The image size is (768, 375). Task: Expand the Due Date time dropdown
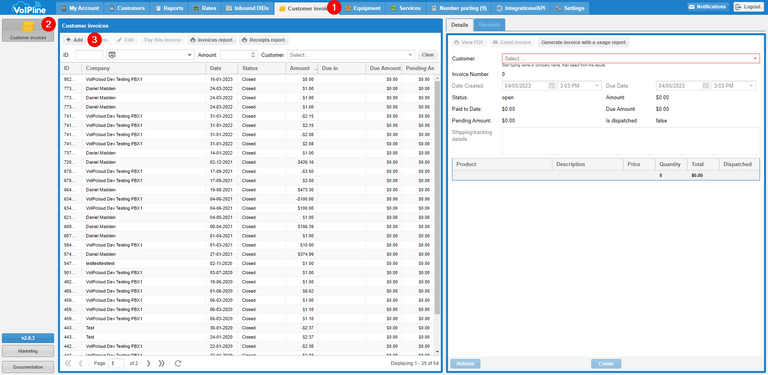click(751, 86)
